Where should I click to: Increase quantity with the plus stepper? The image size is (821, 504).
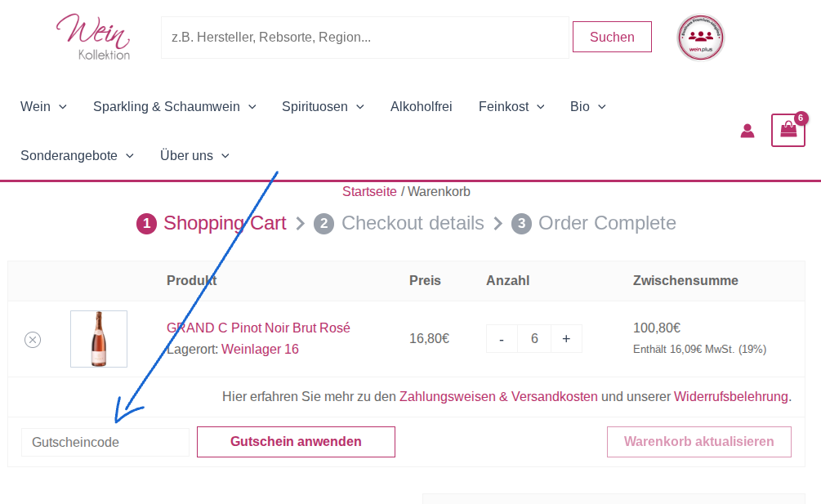[x=566, y=338]
